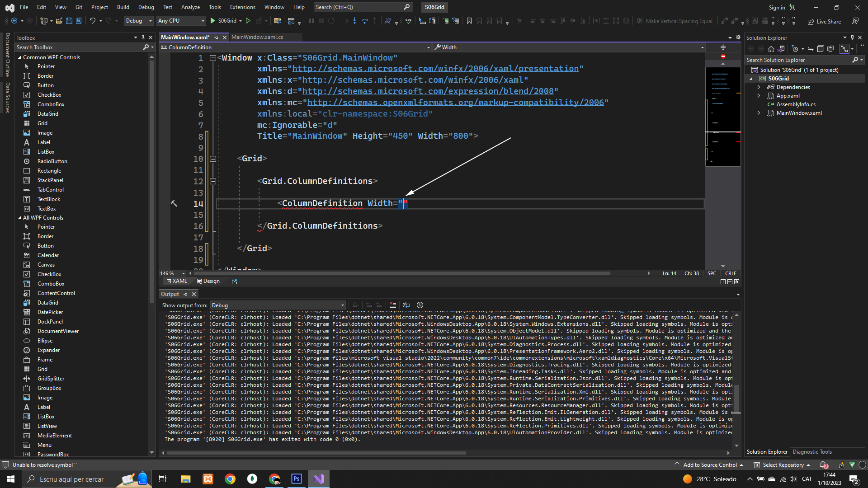Collapse the Common WPF Controls group
868x488 pixels.
19,57
